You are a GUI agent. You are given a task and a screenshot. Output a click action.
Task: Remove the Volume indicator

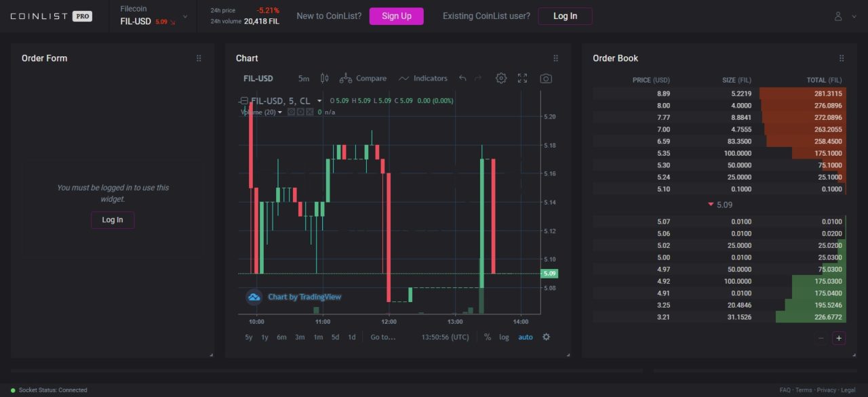point(309,112)
